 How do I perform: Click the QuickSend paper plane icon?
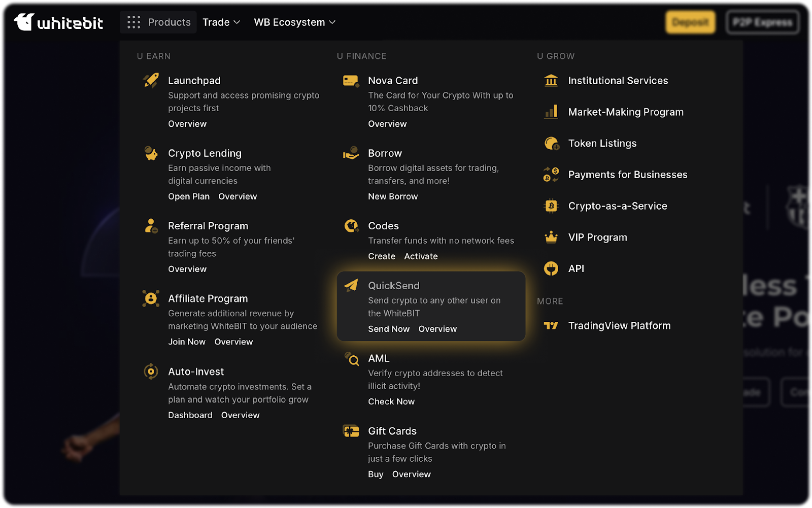[351, 285]
